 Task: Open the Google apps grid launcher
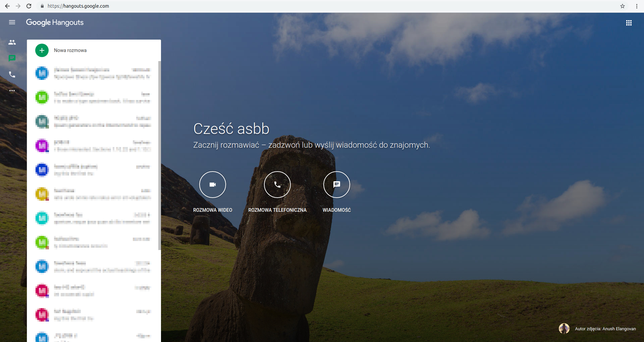629,23
